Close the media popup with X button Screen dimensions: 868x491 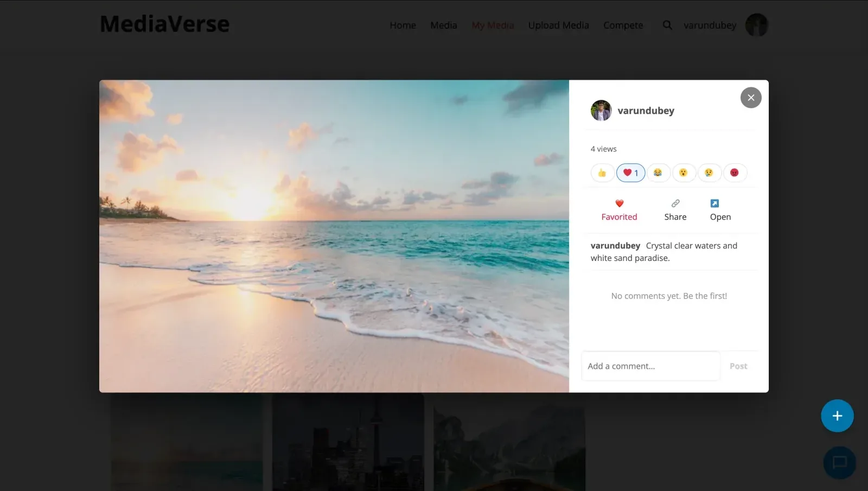point(751,98)
